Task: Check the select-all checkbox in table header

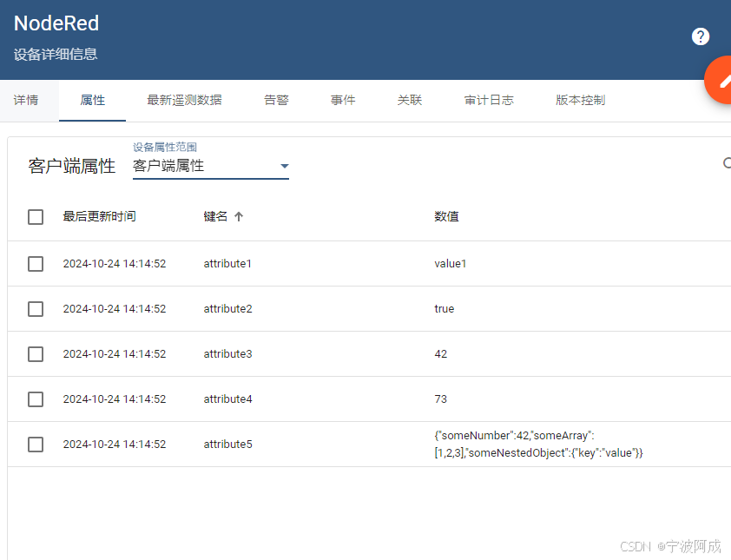Action: pos(36,217)
